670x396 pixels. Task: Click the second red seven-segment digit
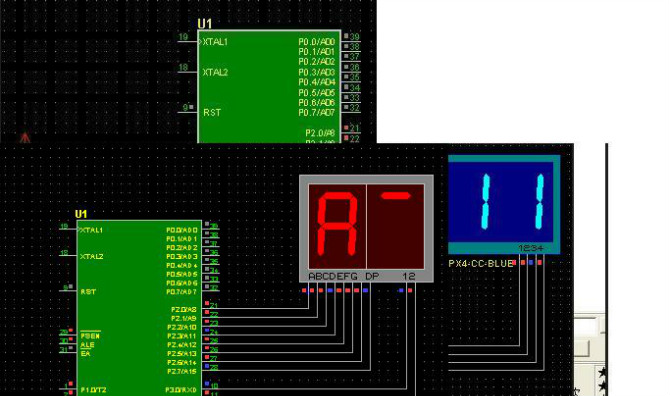(x=396, y=226)
